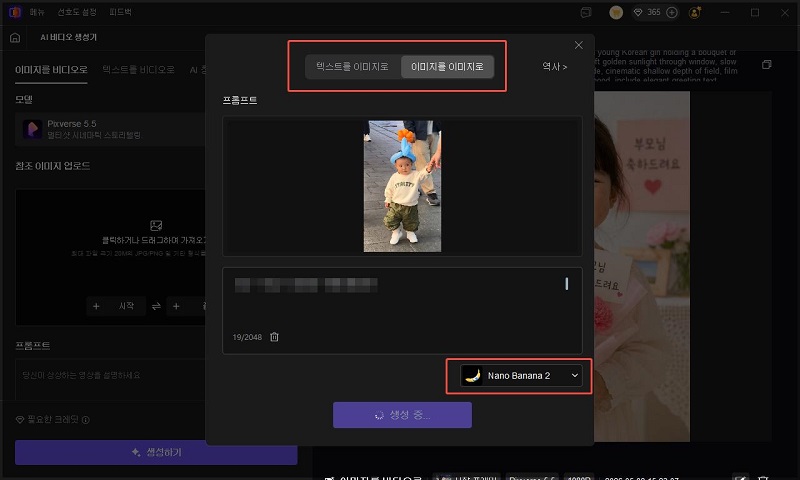Open the 피드백 menu

pyautogui.click(x=120, y=12)
